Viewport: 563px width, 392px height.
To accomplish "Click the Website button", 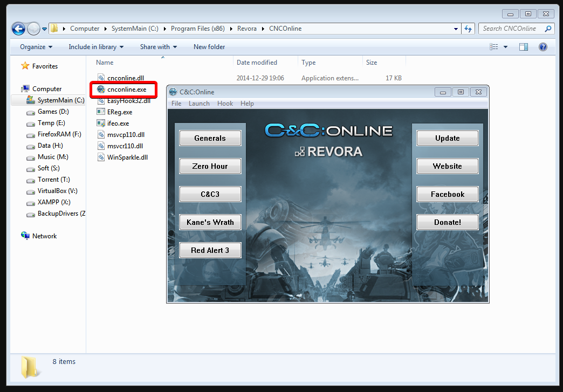I will pos(448,166).
